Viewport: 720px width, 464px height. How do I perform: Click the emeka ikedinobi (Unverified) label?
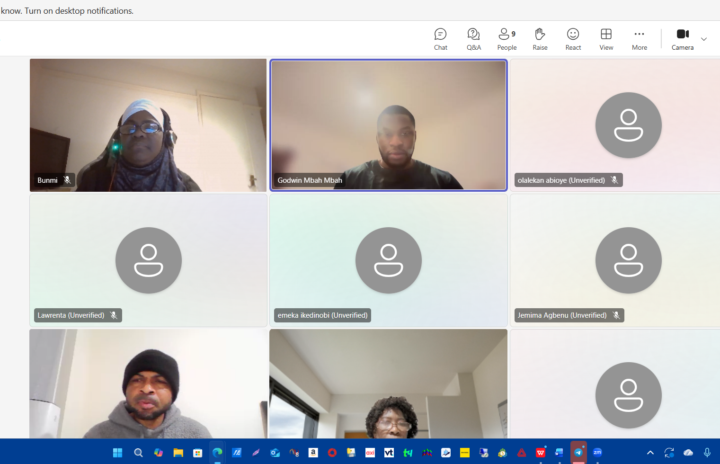(322, 315)
